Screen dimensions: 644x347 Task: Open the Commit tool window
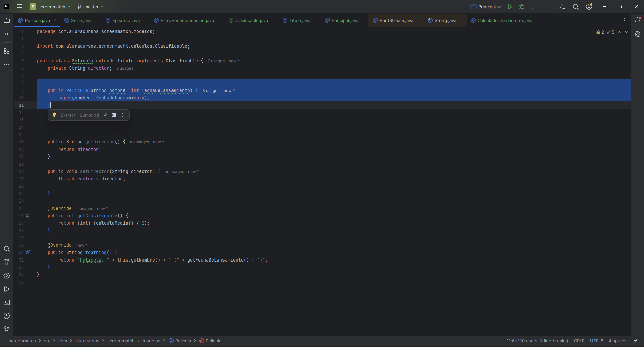(x=7, y=34)
